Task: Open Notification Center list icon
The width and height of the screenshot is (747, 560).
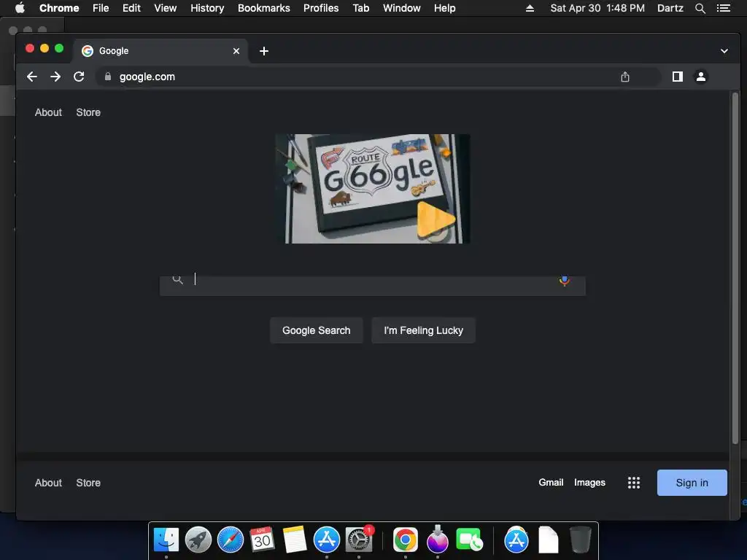Action: coord(724,8)
